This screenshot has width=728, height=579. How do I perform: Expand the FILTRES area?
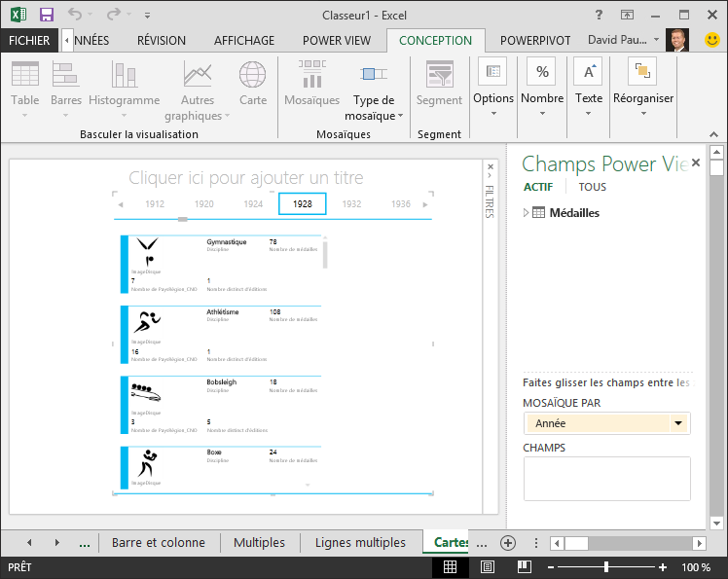490,175
